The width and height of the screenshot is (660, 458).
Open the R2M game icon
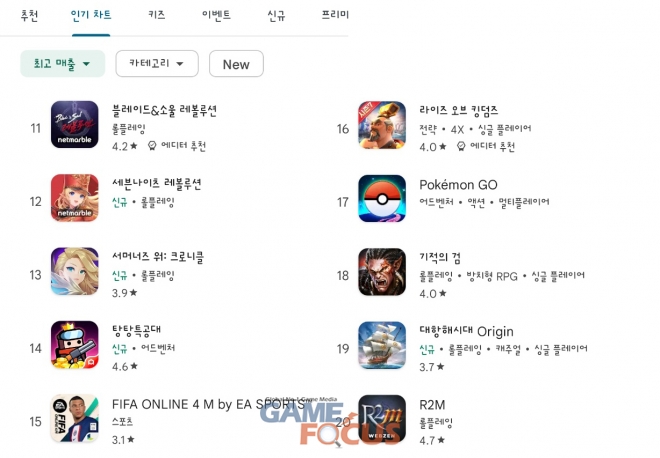tap(382, 418)
